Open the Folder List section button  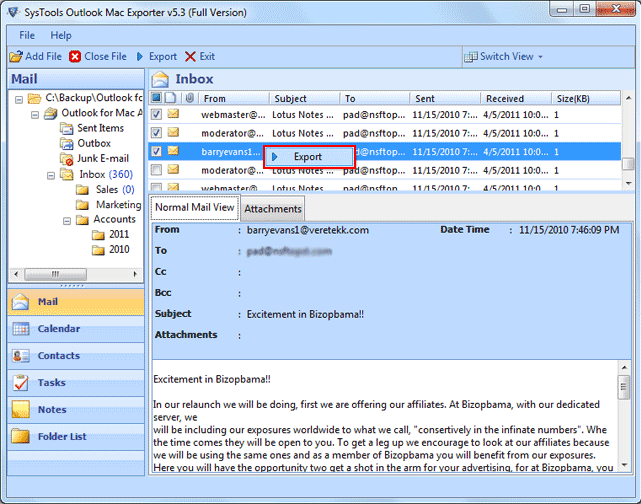(x=76, y=437)
